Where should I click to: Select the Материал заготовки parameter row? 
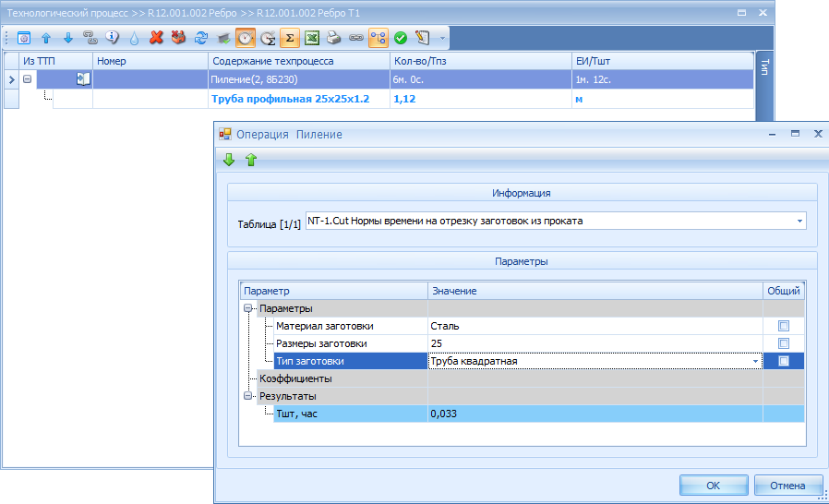351,326
